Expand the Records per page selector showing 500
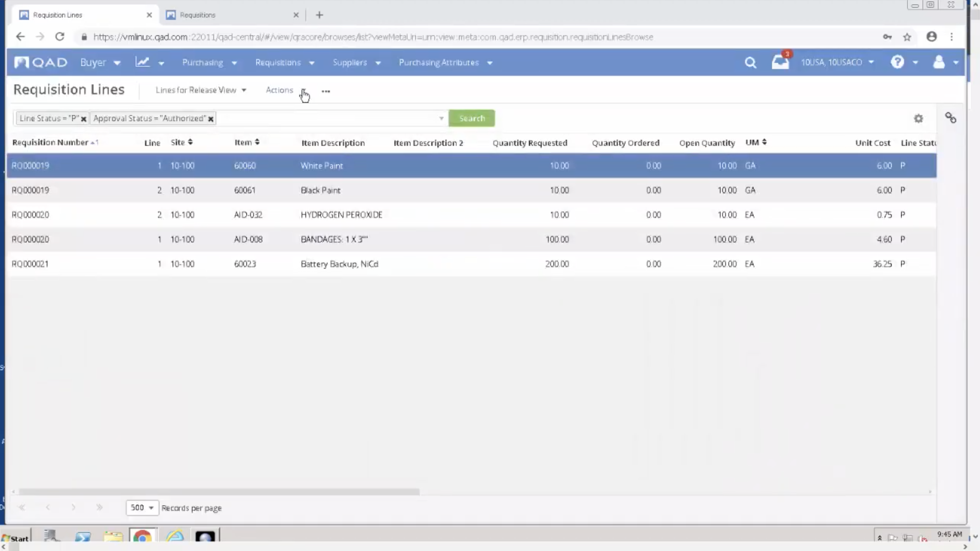This screenshot has height=551, width=980. pyautogui.click(x=142, y=508)
